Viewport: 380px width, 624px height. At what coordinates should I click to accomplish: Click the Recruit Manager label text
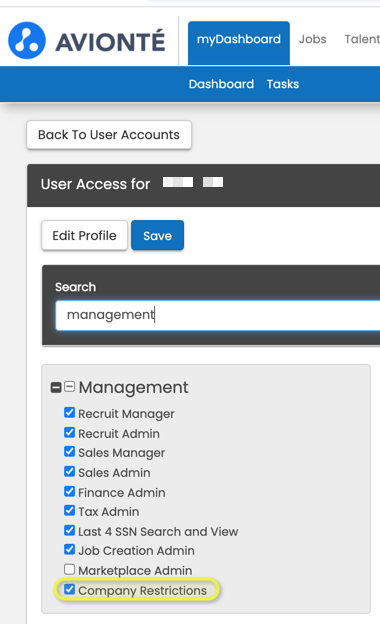pos(126,414)
